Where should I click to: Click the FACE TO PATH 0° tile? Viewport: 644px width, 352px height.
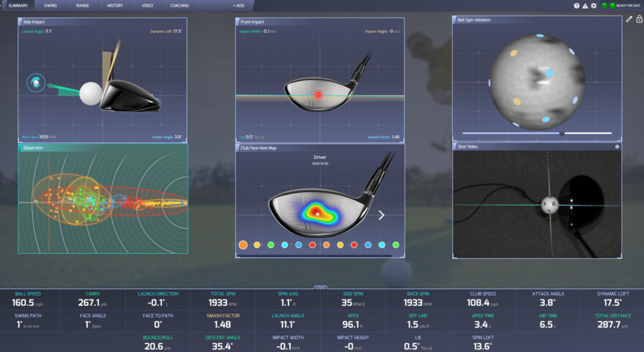(158, 321)
